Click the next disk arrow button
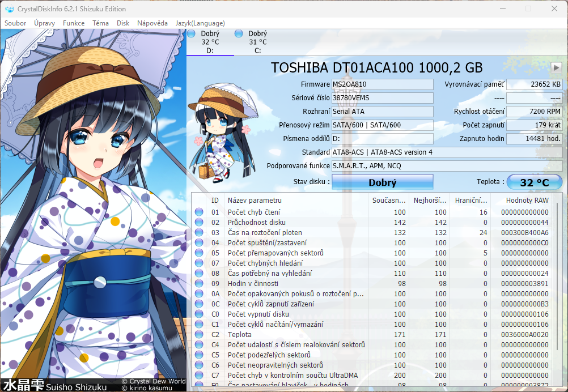The width and height of the screenshot is (568, 392). [556, 67]
